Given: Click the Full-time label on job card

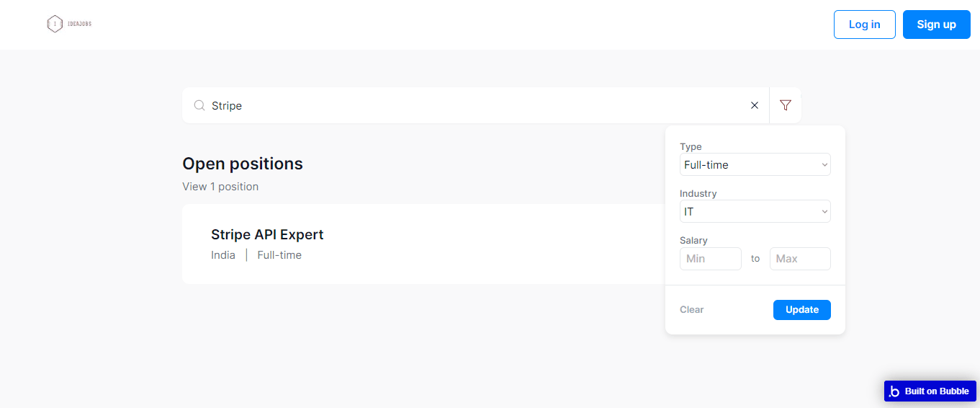Looking at the screenshot, I should [279, 255].
